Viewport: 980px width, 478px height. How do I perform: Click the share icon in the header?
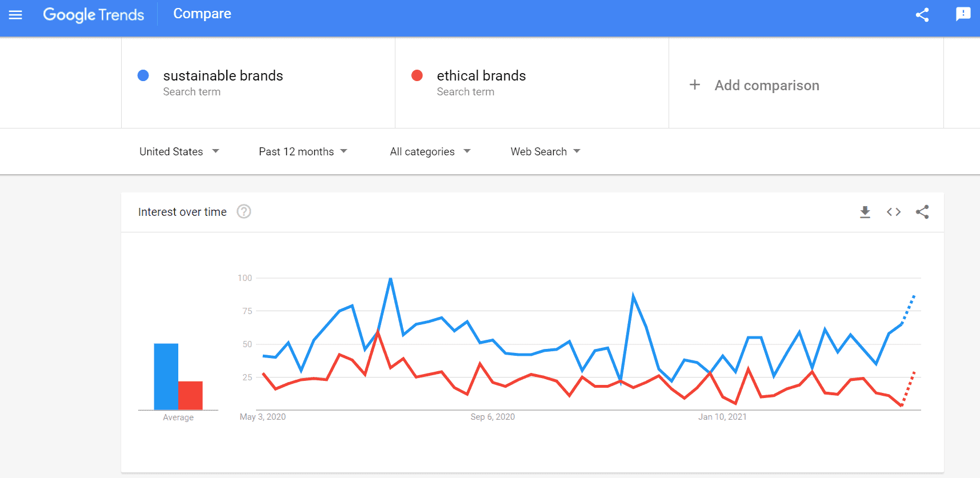click(922, 15)
